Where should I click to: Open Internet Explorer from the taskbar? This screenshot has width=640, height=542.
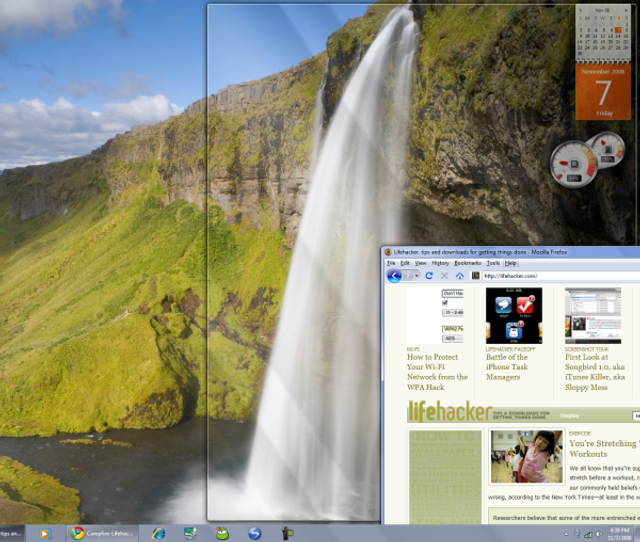point(158,533)
